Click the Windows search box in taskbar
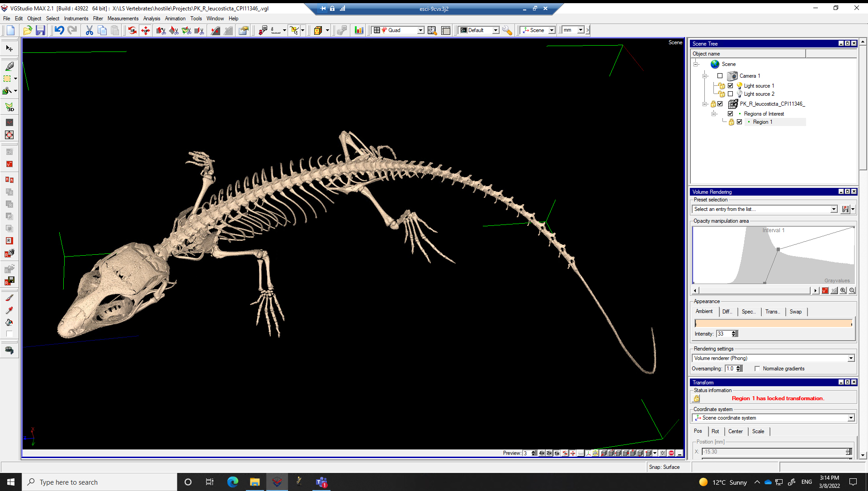This screenshot has height=491, width=868. click(99, 482)
